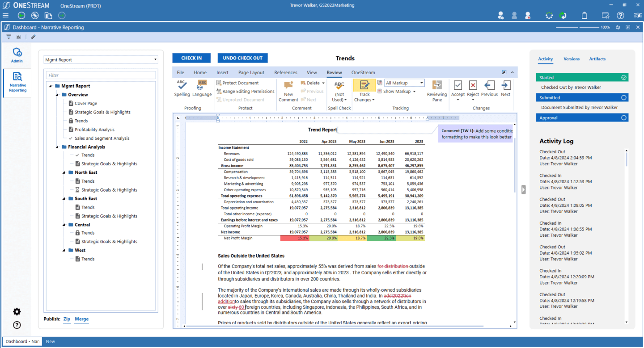Open the Language proofing tool
The image size is (644, 348).
tap(202, 88)
